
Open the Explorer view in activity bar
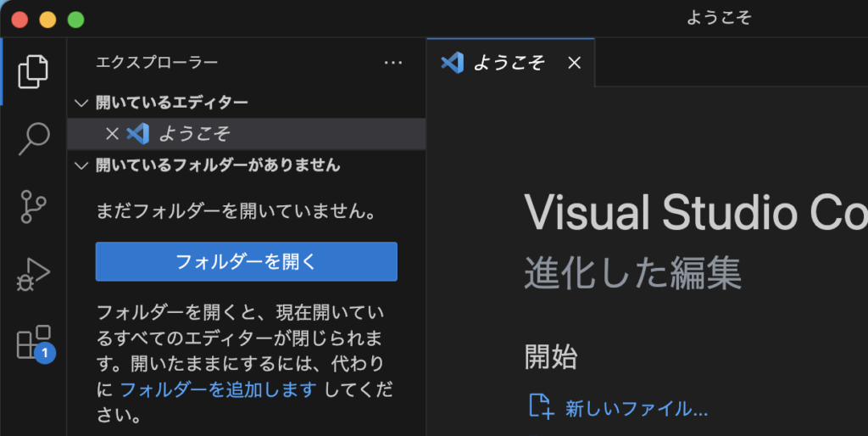coord(33,70)
